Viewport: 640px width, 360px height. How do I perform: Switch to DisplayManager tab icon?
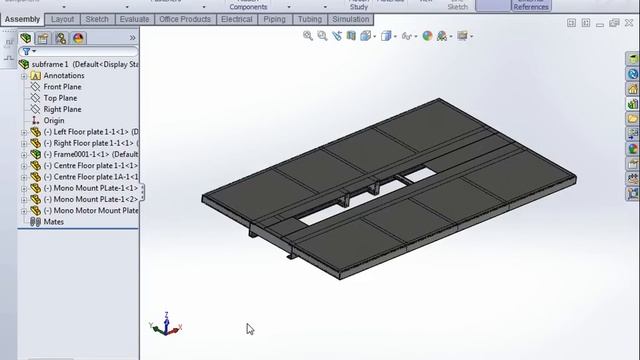[x=78, y=38]
